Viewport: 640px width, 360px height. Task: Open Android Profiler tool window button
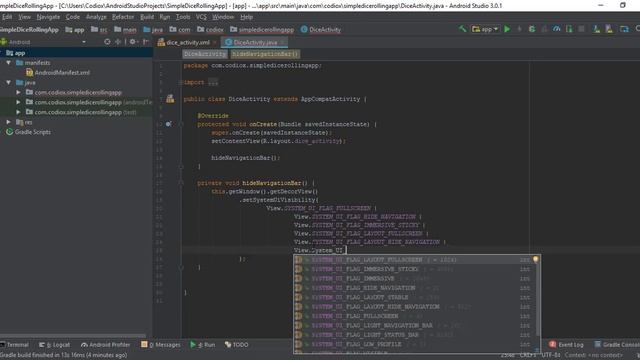point(105,345)
